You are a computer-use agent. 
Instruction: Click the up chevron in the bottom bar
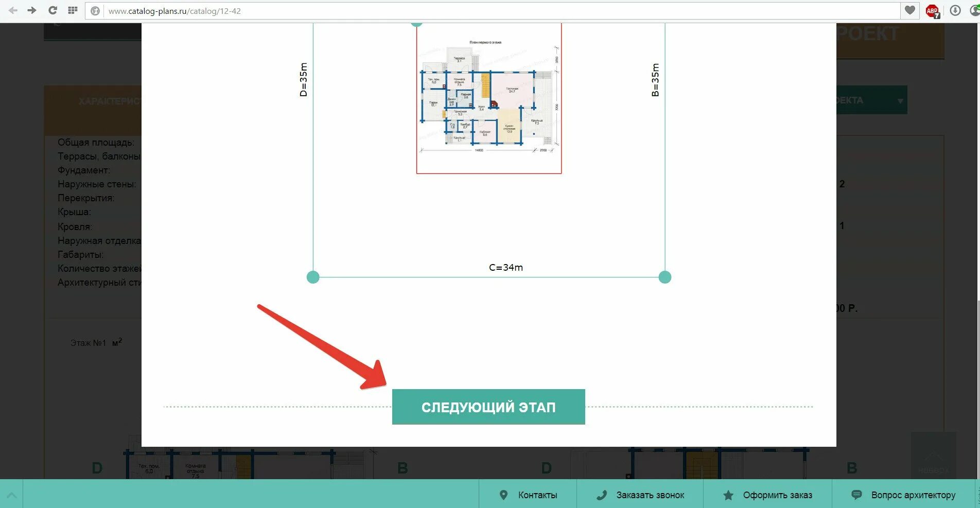coord(11,495)
